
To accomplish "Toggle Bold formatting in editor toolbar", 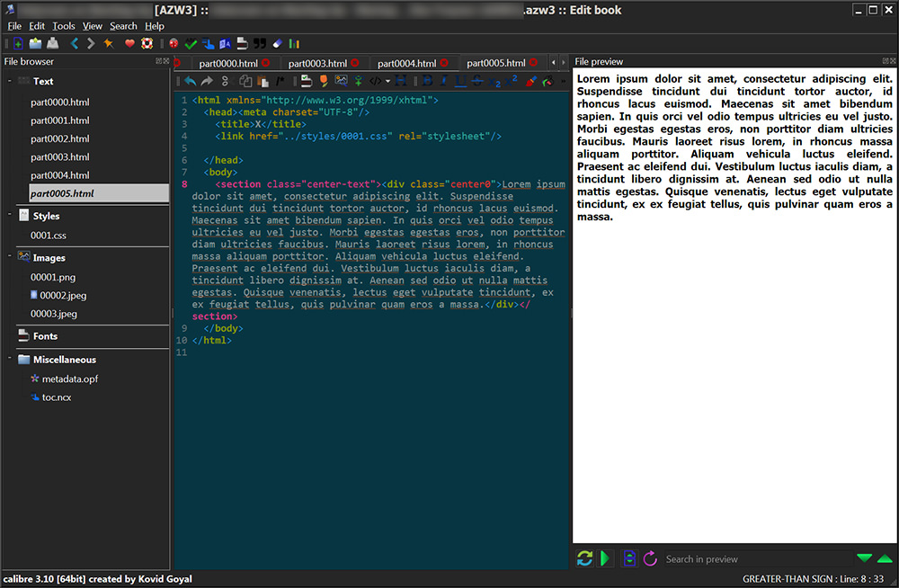I will click(426, 81).
